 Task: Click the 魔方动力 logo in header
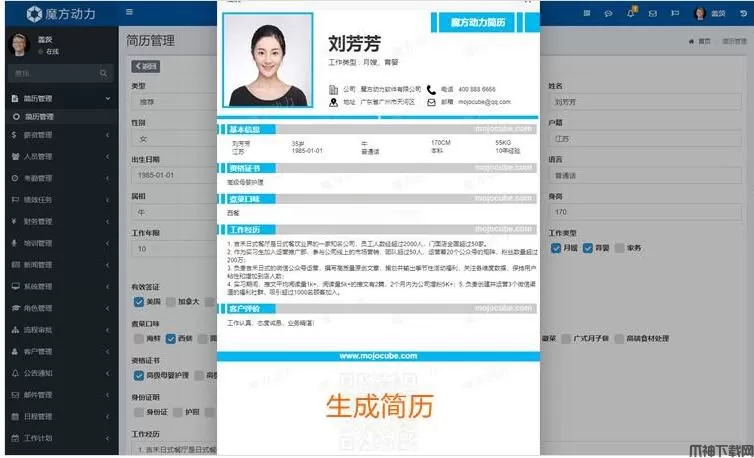click(x=61, y=14)
